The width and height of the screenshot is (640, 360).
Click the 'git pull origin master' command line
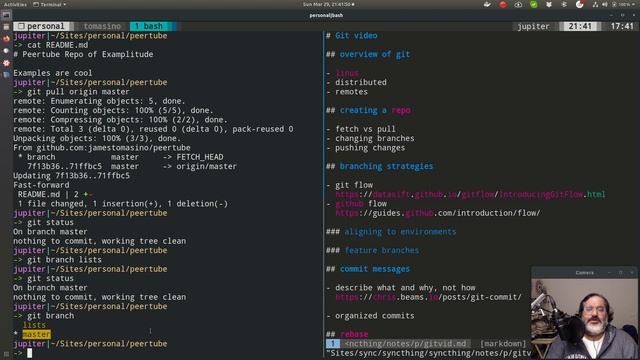[x=78, y=92]
